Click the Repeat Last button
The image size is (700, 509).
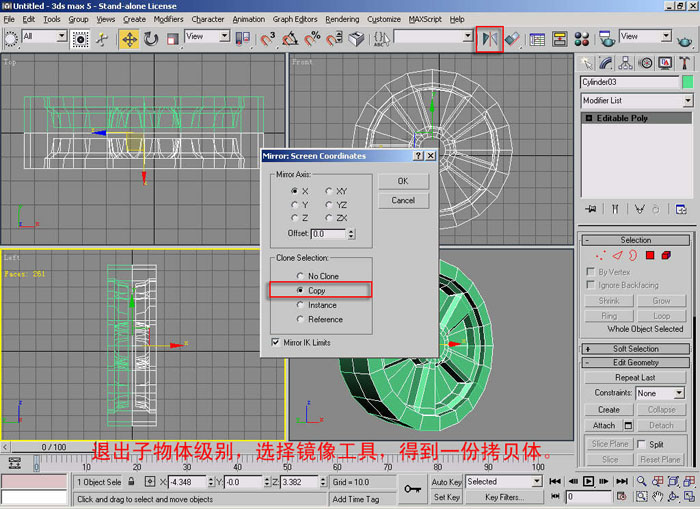[635, 378]
